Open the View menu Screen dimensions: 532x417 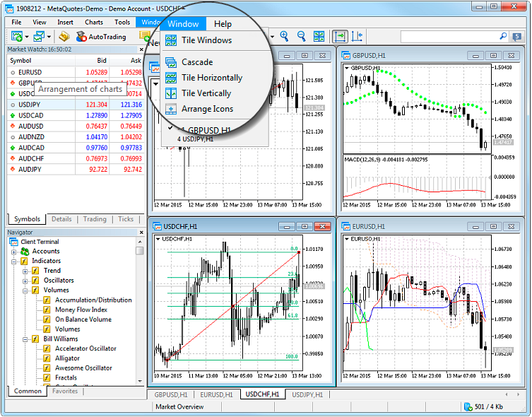(40, 23)
